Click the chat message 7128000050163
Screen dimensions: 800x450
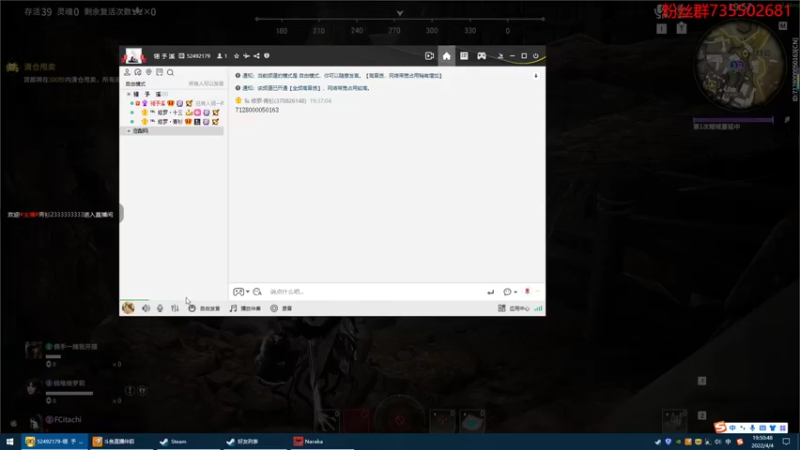(x=257, y=110)
